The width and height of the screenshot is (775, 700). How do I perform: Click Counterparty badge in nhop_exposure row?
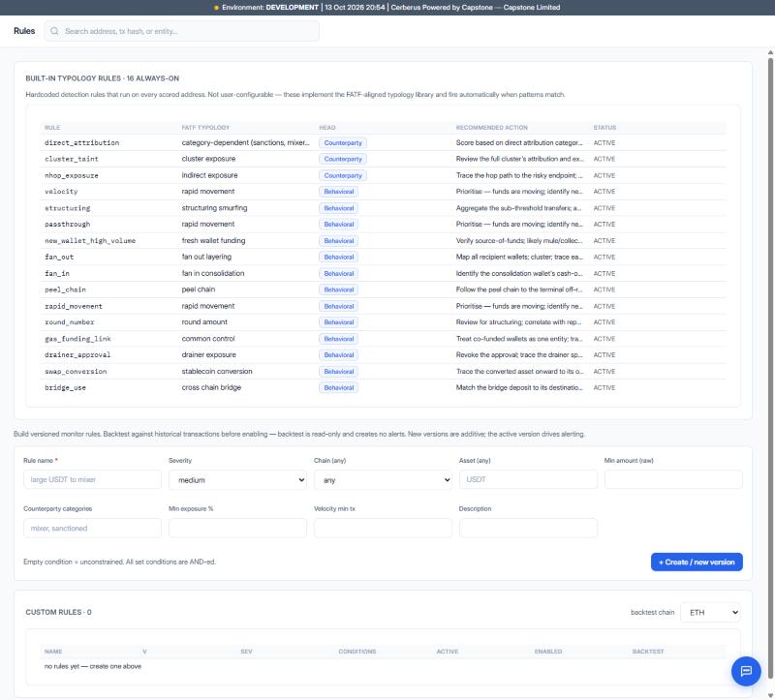(x=343, y=175)
